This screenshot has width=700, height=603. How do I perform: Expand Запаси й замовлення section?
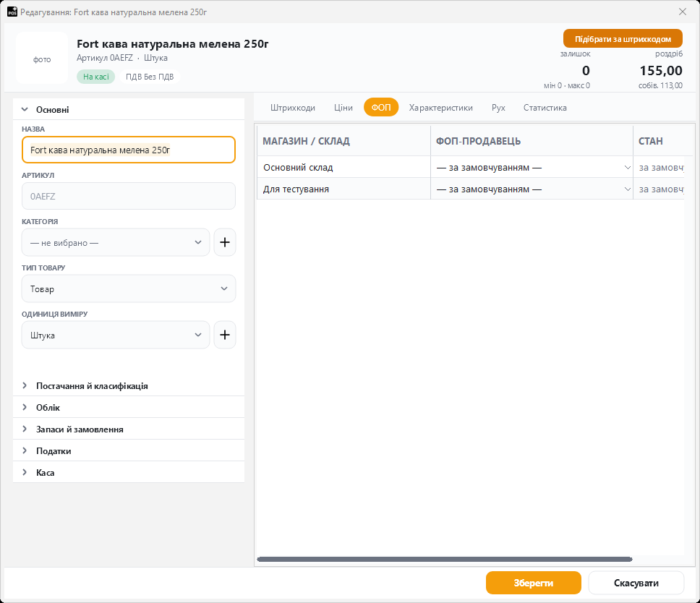[x=129, y=429]
